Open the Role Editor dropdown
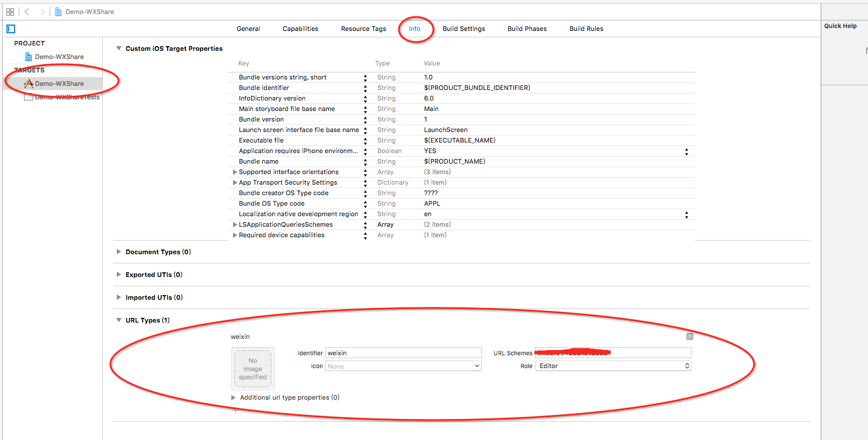 (613, 366)
